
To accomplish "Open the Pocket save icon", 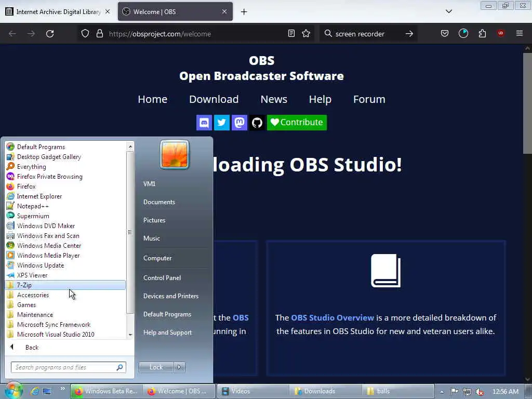I will (445, 34).
